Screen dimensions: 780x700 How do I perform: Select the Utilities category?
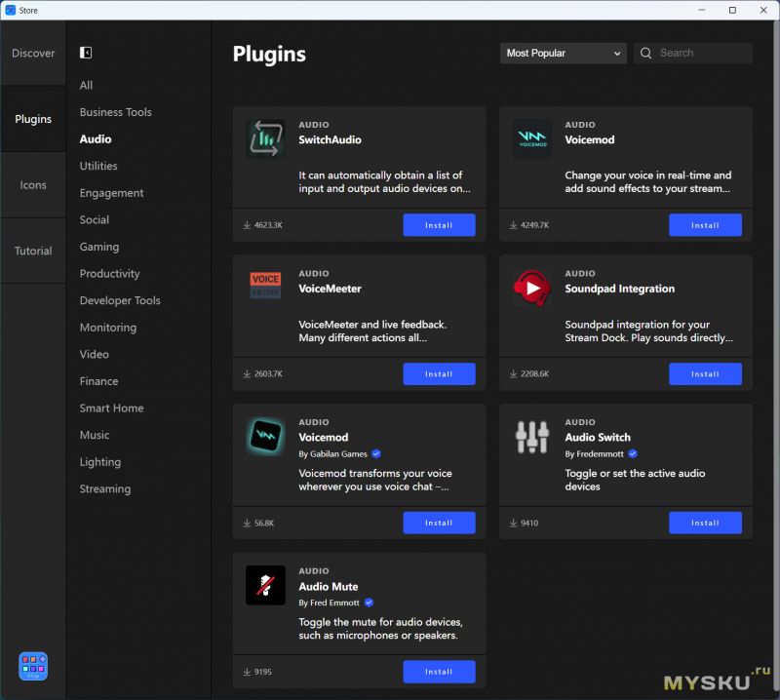(98, 166)
